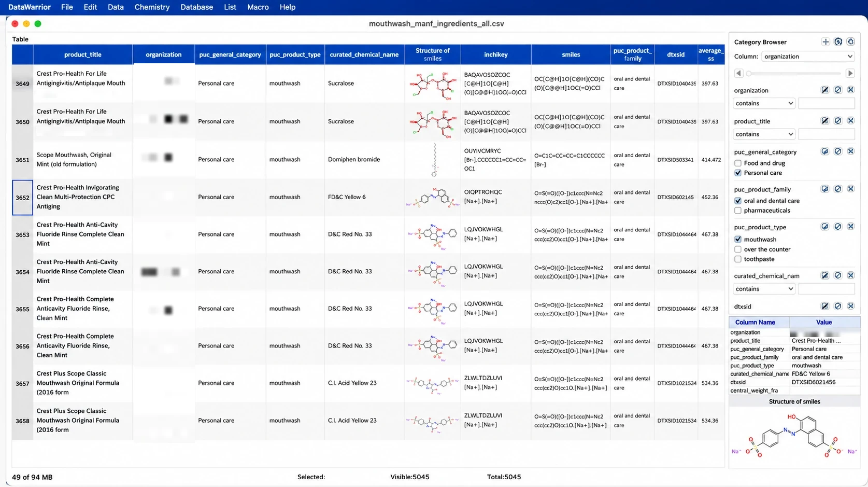Click the dtxsid column header
Image resolution: width=868 pixels, height=487 pixels.
[676, 54]
